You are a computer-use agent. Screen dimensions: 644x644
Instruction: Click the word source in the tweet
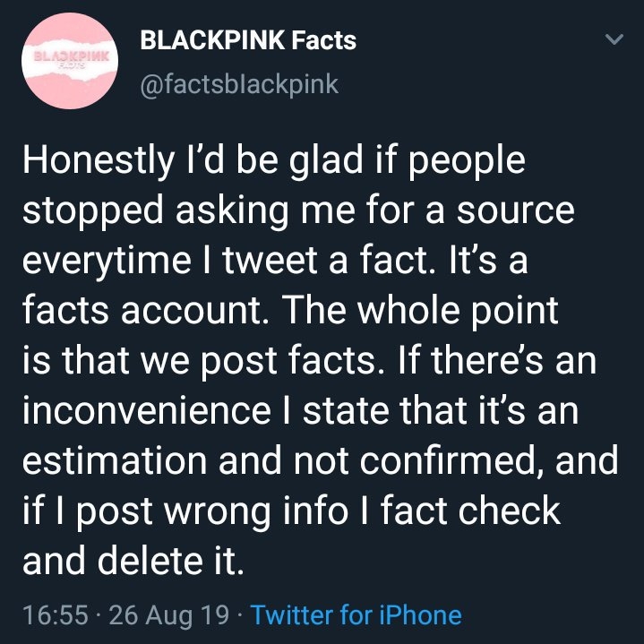coord(515,210)
